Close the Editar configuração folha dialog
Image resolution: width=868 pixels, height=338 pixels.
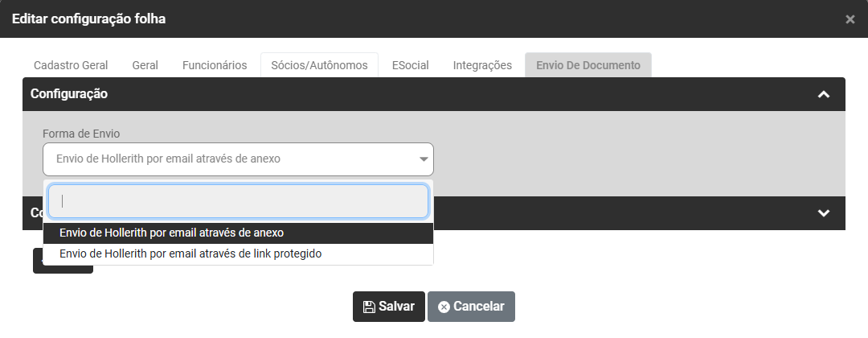pyautogui.click(x=850, y=19)
